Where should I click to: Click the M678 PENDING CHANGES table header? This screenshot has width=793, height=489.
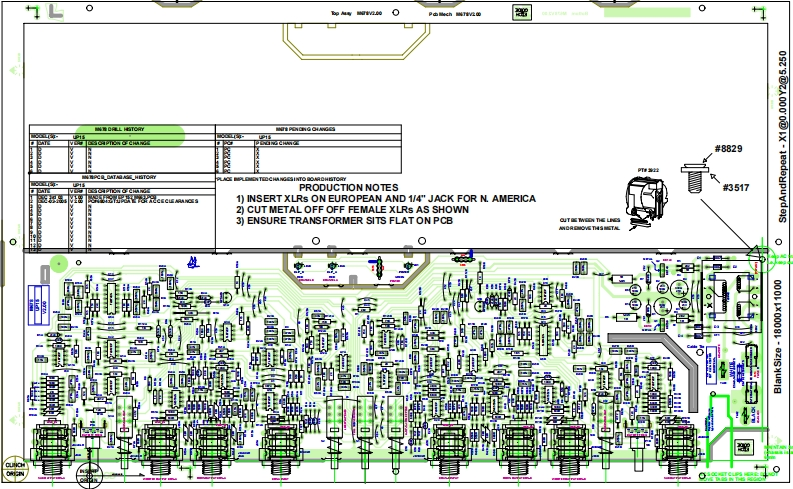click(308, 129)
